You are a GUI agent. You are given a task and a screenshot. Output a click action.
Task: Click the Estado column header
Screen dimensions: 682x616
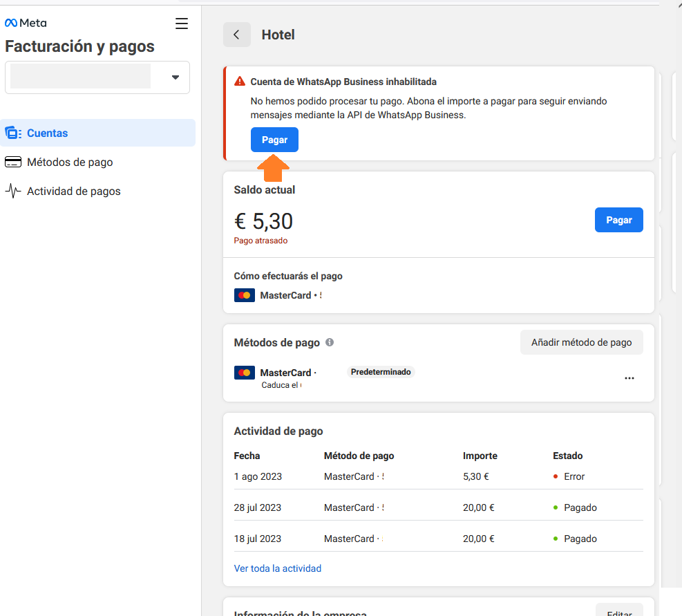coord(567,456)
